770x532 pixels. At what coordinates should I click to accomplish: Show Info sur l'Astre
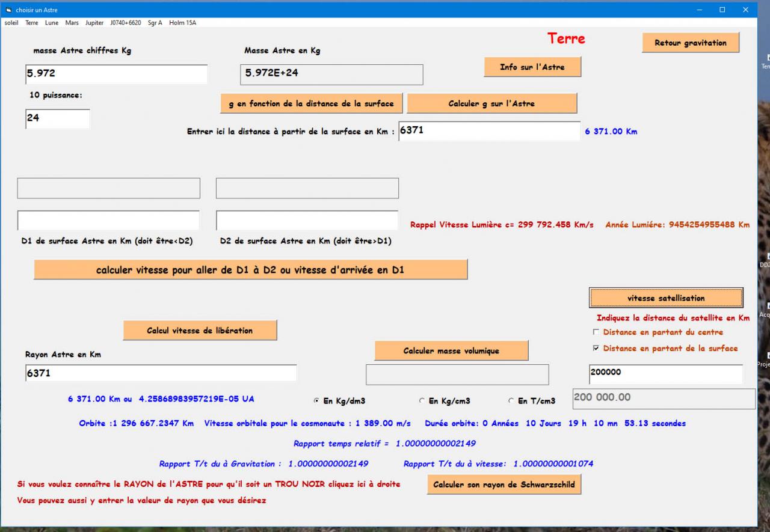click(x=532, y=67)
